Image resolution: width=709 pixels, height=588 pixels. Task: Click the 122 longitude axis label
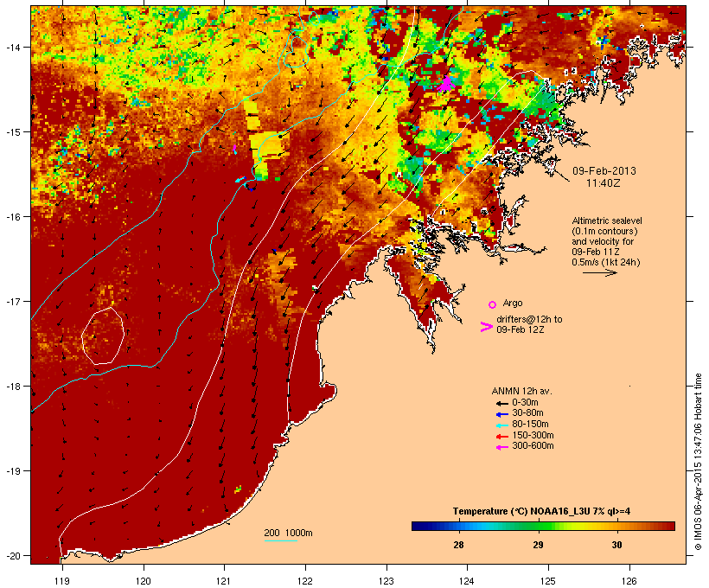pyautogui.click(x=305, y=581)
